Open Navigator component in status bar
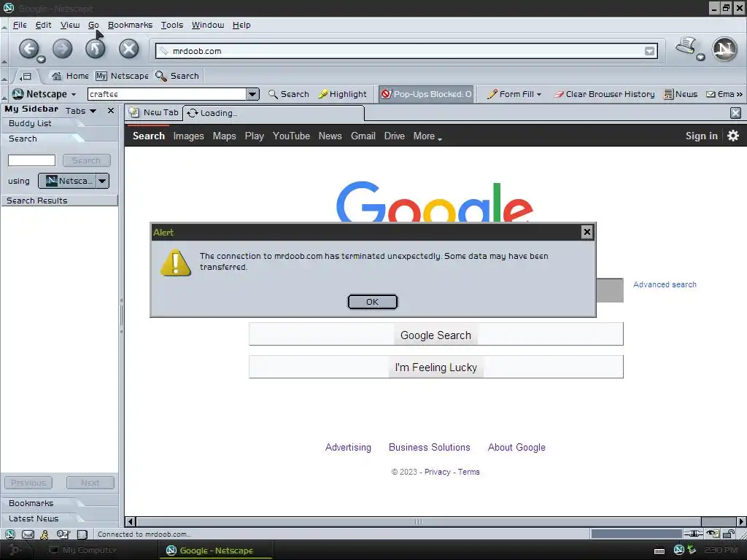Image resolution: width=747 pixels, height=560 pixels. coord(10,534)
